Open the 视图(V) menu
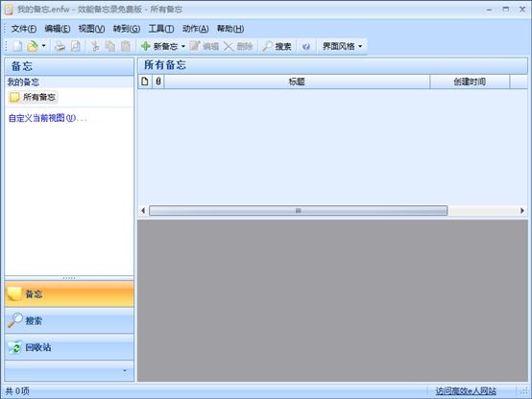The width and height of the screenshot is (532, 399). 91,29
